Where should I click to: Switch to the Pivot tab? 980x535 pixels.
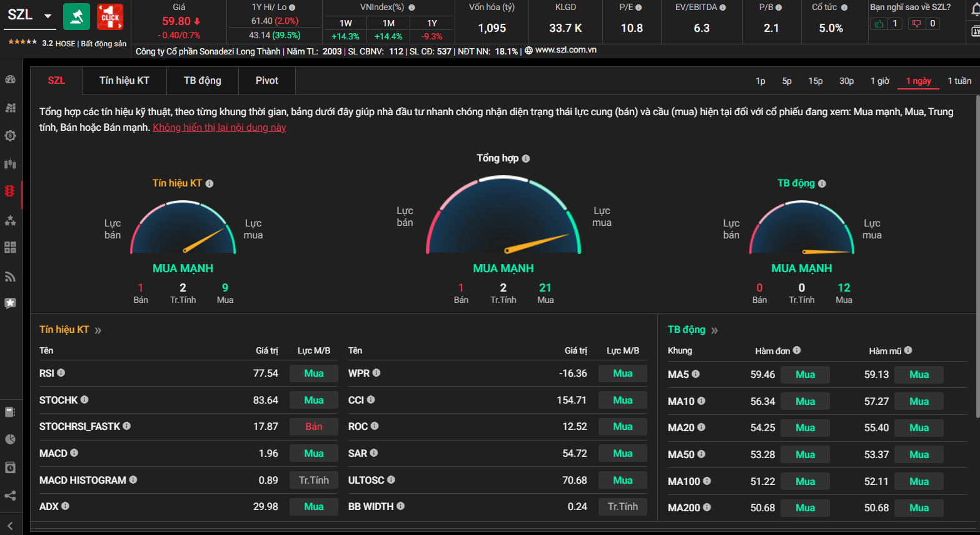(x=266, y=81)
